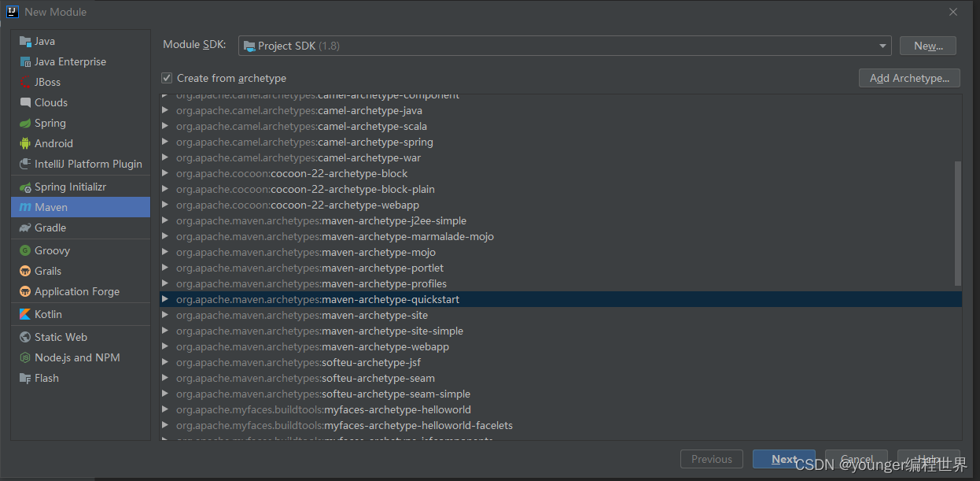The image size is (980, 481).
Task: Select maven-archetype-profiles archetype text
Action: [384, 283]
